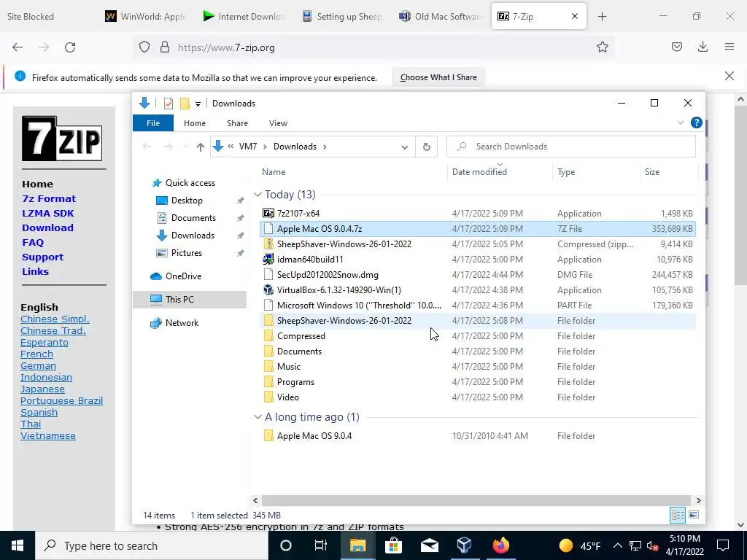The image size is (747, 560).
Task: Open notification center icon
Action: [x=723, y=545]
